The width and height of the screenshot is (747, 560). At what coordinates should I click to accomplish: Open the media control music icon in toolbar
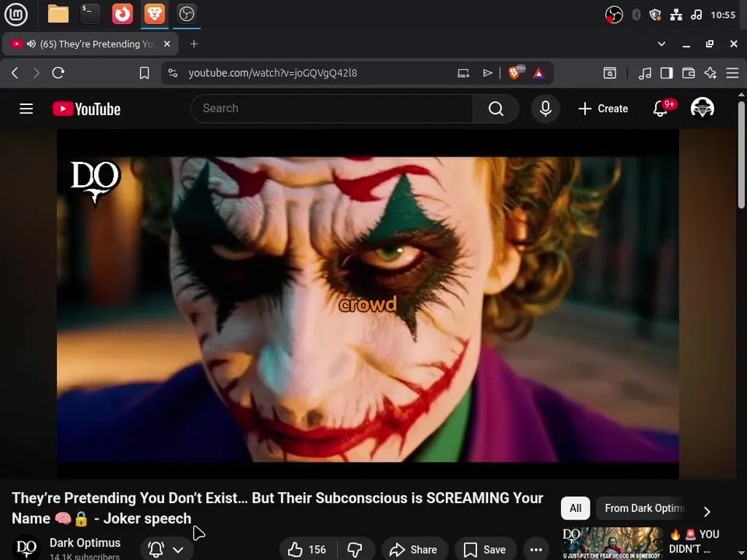point(644,73)
